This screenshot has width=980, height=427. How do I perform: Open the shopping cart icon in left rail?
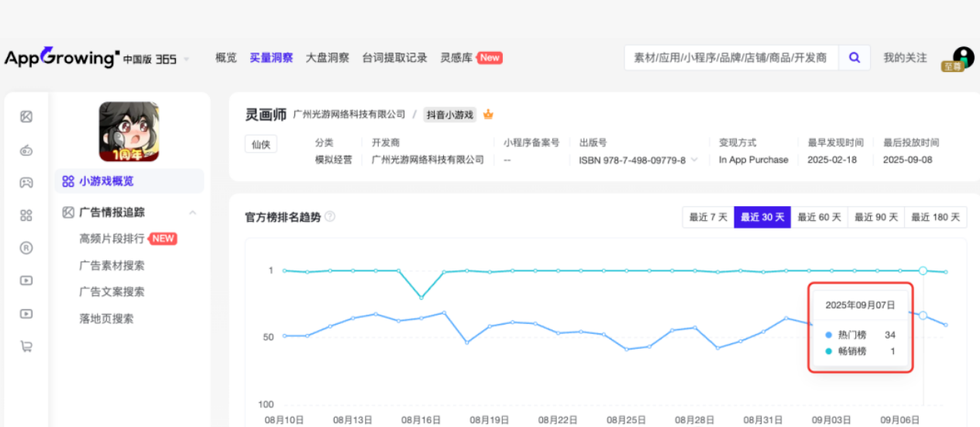[26, 346]
